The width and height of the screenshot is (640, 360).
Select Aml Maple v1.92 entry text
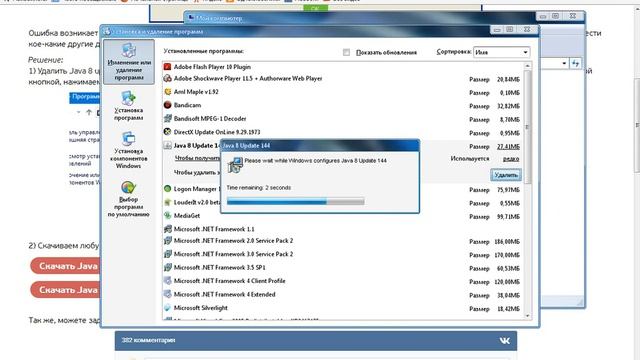click(x=196, y=92)
